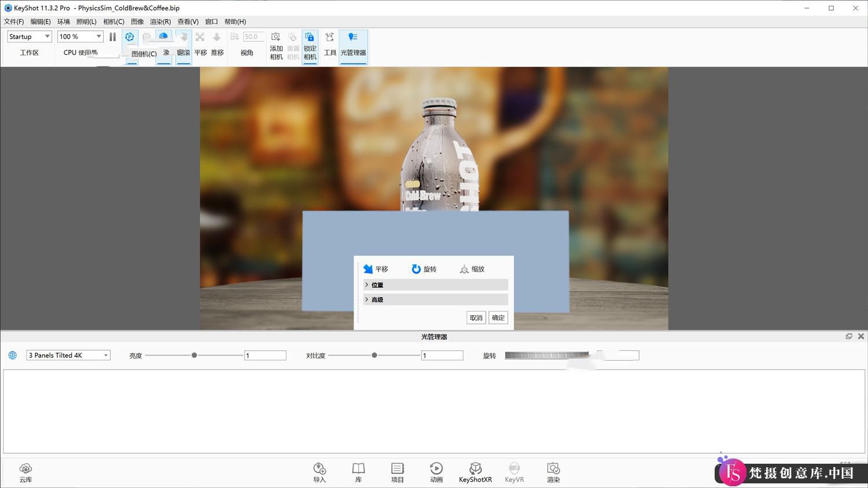Toggle the 锁定相机 lock camera button
The height and width of the screenshot is (488, 868).
click(310, 46)
